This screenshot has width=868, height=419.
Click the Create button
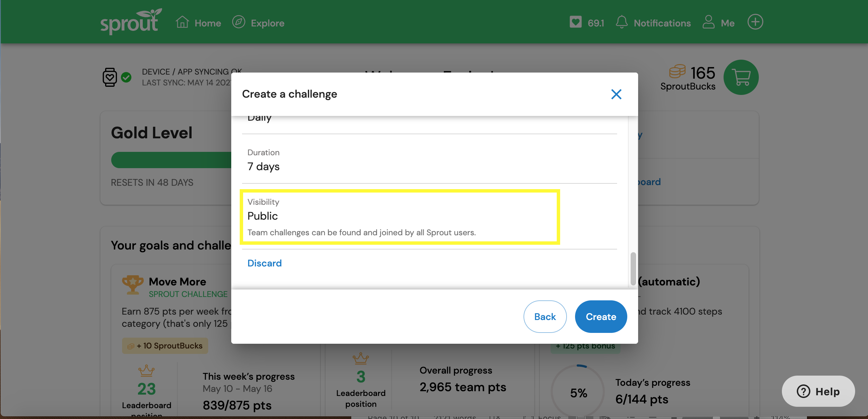pyautogui.click(x=600, y=316)
